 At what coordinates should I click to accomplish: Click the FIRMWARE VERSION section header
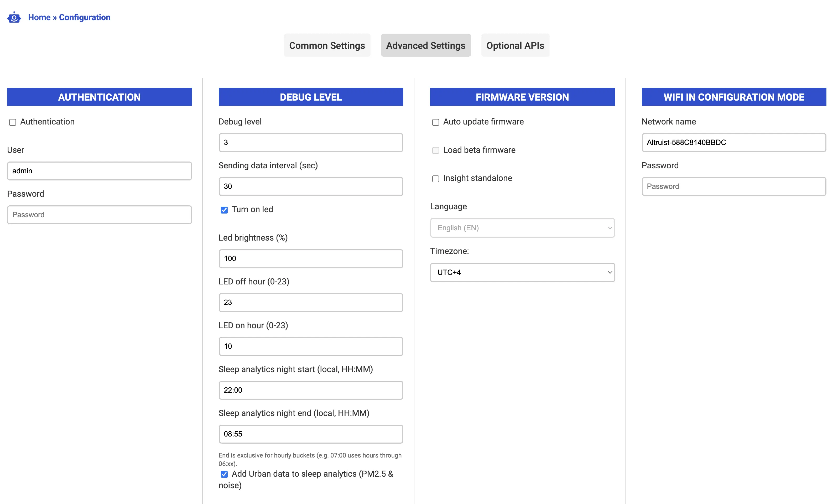(x=522, y=97)
